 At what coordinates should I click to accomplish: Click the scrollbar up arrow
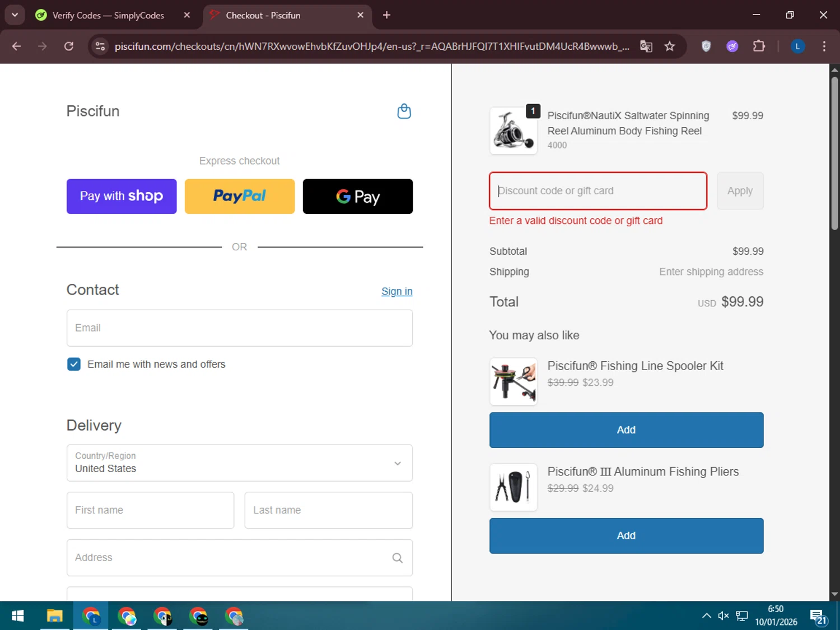[834, 70]
